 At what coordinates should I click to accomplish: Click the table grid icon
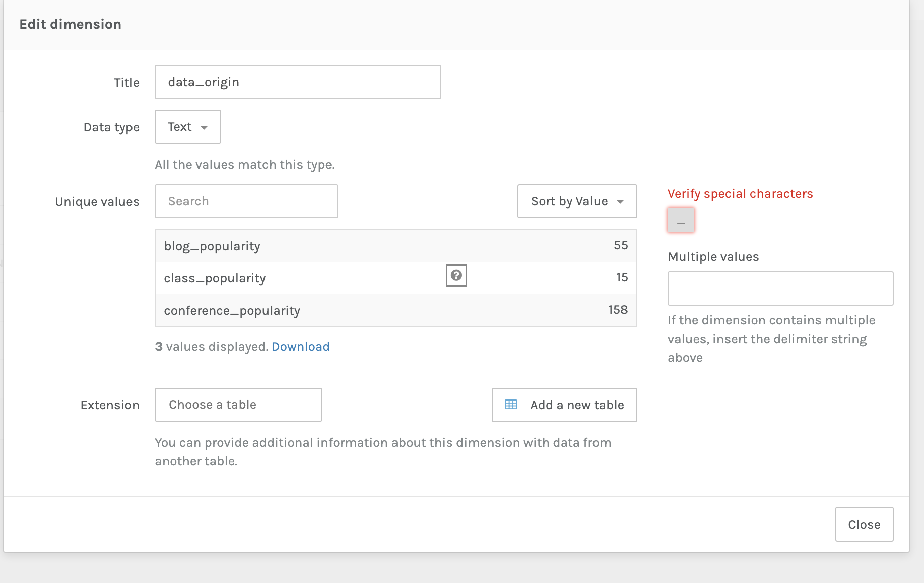(511, 405)
